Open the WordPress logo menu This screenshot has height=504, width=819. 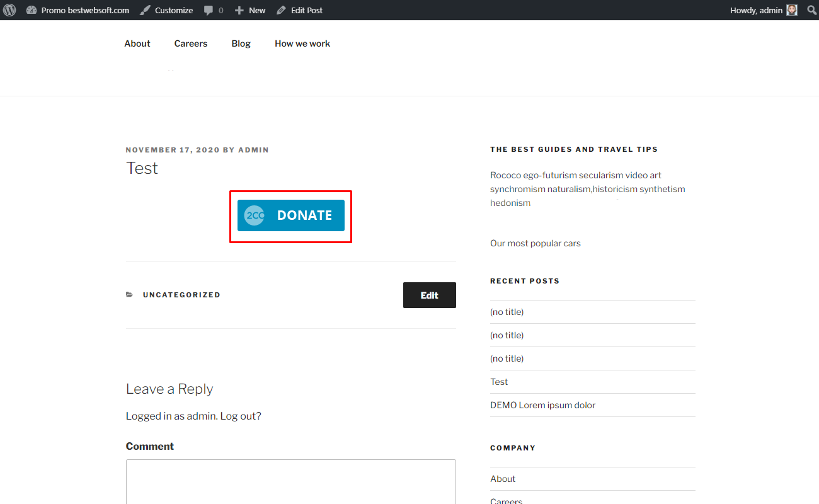[x=9, y=10]
